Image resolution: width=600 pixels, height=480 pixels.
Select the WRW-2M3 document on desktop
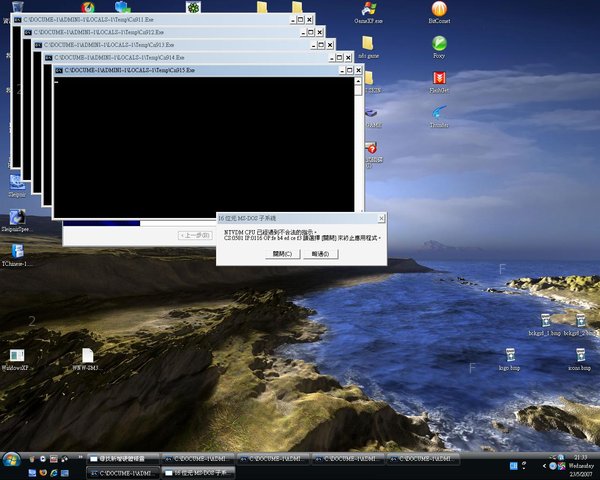click(87, 359)
